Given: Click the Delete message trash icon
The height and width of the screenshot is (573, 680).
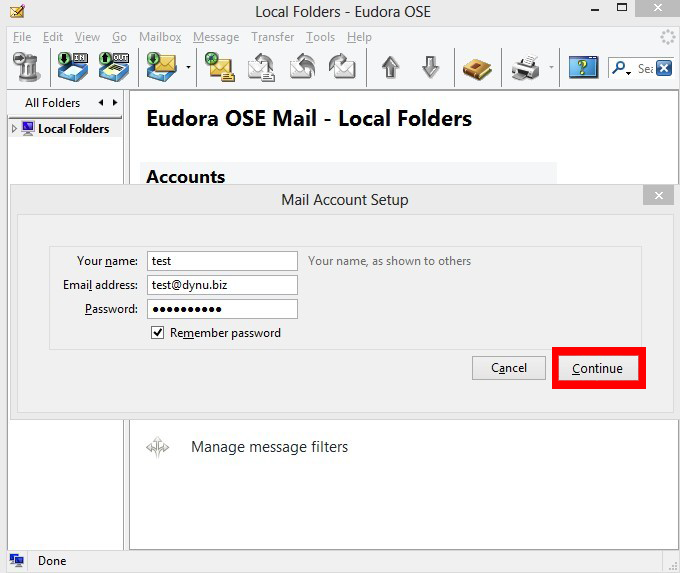Looking at the screenshot, I should point(26,67).
